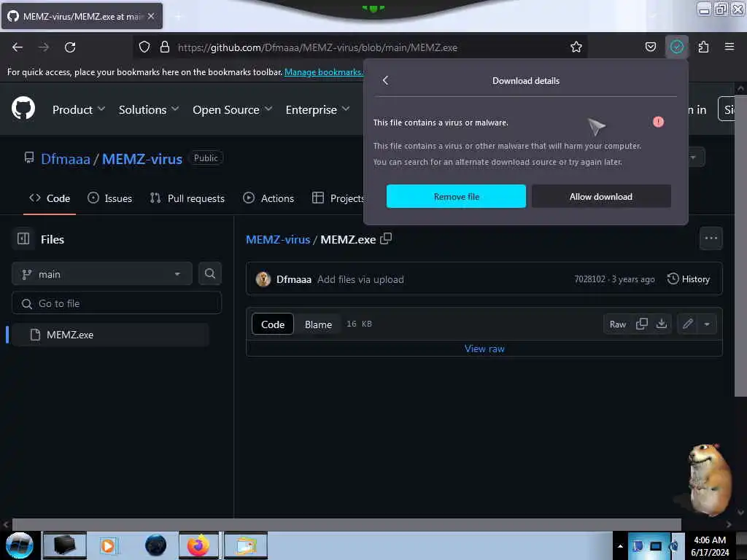Open the 'Add files via upload' commit message
The width and height of the screenshot is (747, 560).
360,279
